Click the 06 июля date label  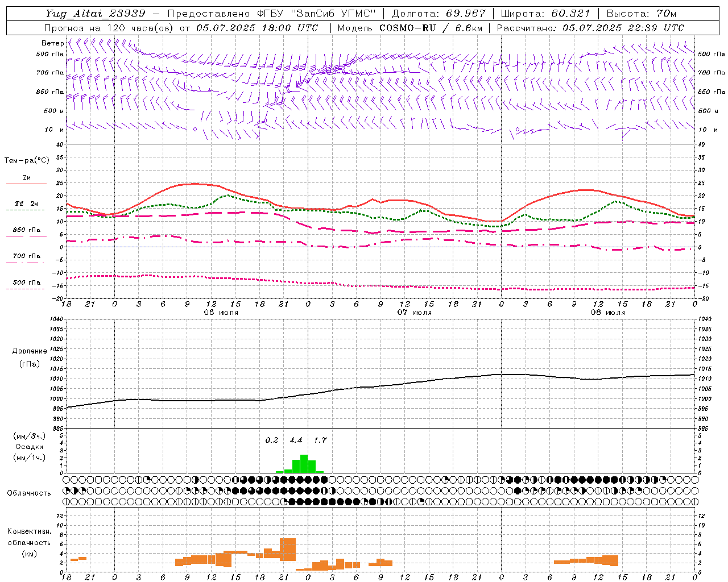pyautogui.click(x=221, y=313)
